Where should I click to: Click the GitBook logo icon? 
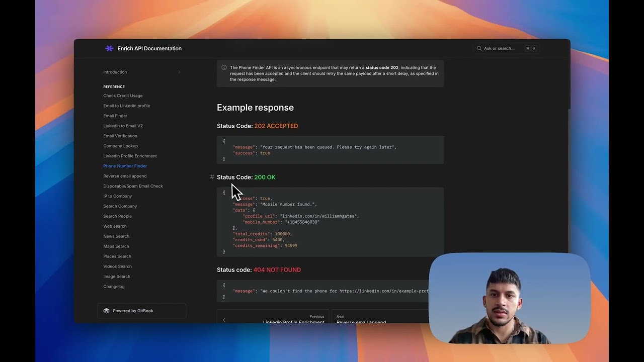tap(106, 311)
